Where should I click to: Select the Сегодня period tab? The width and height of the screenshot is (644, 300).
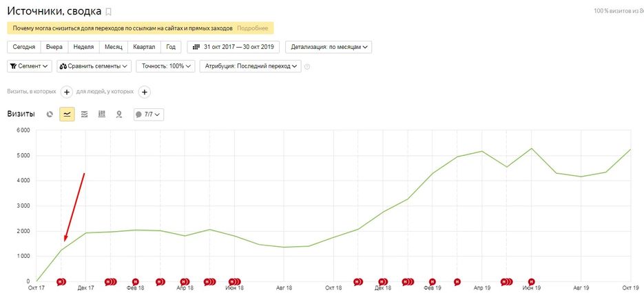(x=24, y=47)
